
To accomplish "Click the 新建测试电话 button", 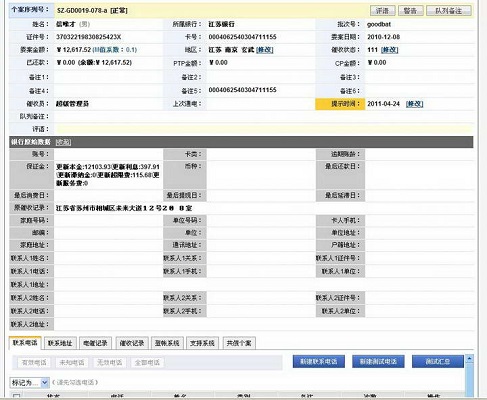I will 378,362.
